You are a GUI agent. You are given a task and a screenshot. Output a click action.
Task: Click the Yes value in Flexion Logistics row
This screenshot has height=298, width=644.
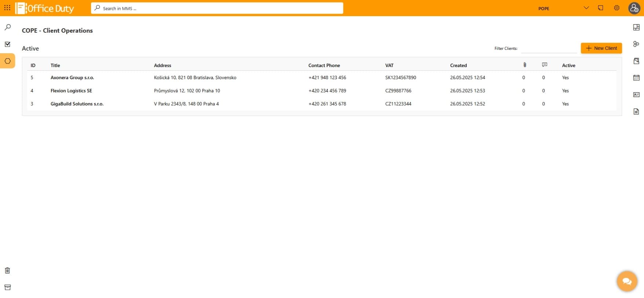[x=565, y=91]
